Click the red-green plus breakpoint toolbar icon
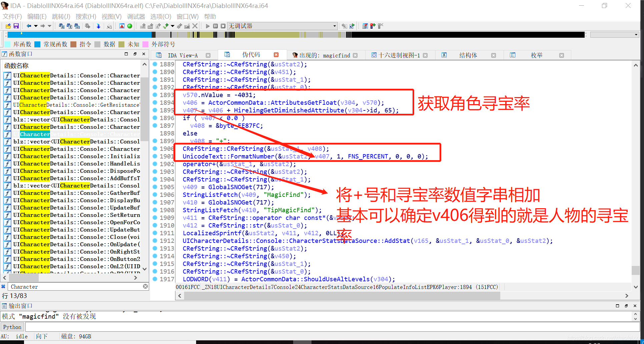The height and width of the screenshot is (344, 644). (x=373, y=26)
